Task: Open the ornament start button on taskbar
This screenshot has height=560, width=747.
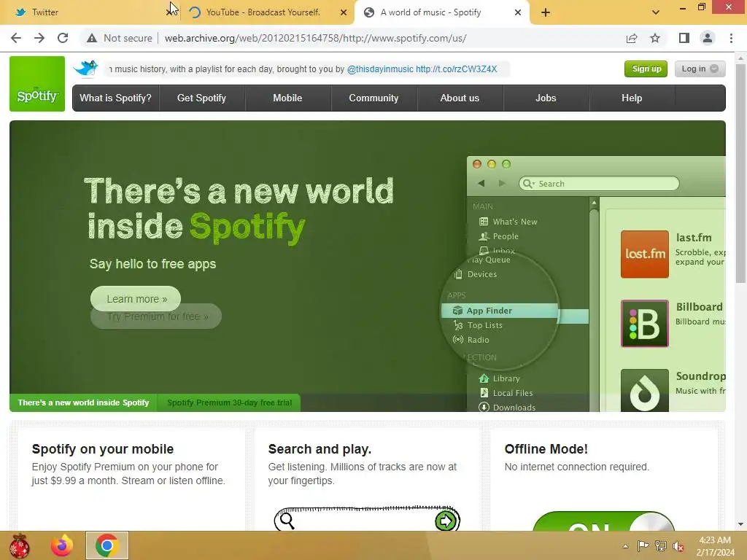Action: pyautogui.click(x=20, y=545)
